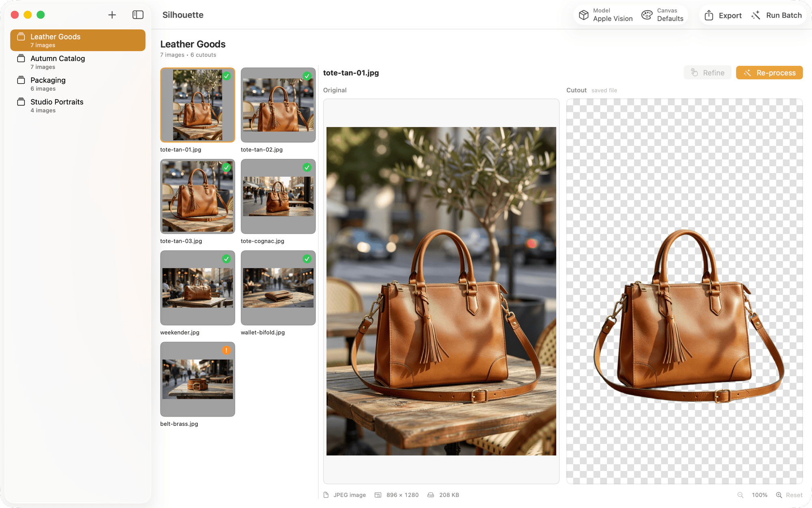Click the 896 × 1280 dimensions text
Viewport: 812px width, 508px height.
coord(402,495)
